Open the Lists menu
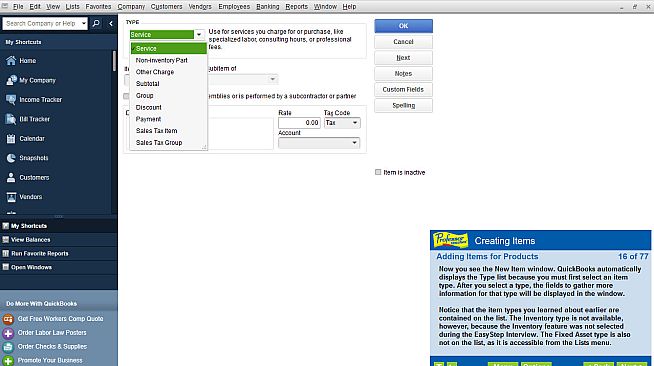 click(72, 7)
